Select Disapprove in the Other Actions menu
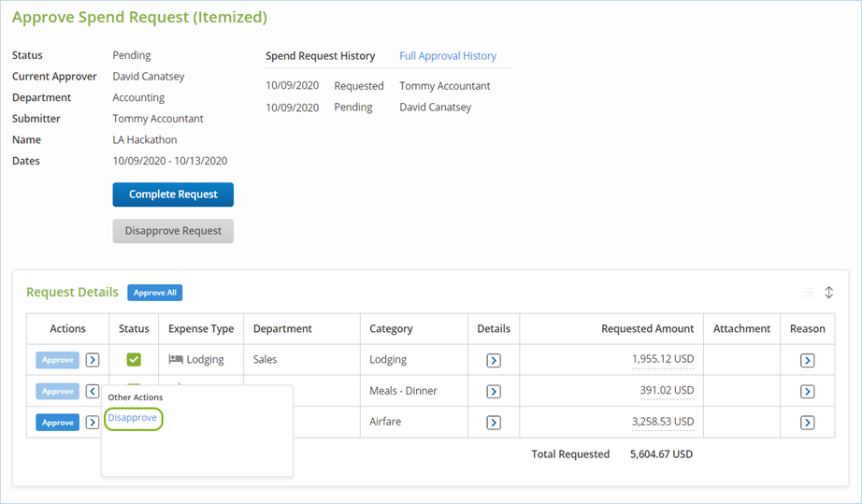 [x=133, y=418]
